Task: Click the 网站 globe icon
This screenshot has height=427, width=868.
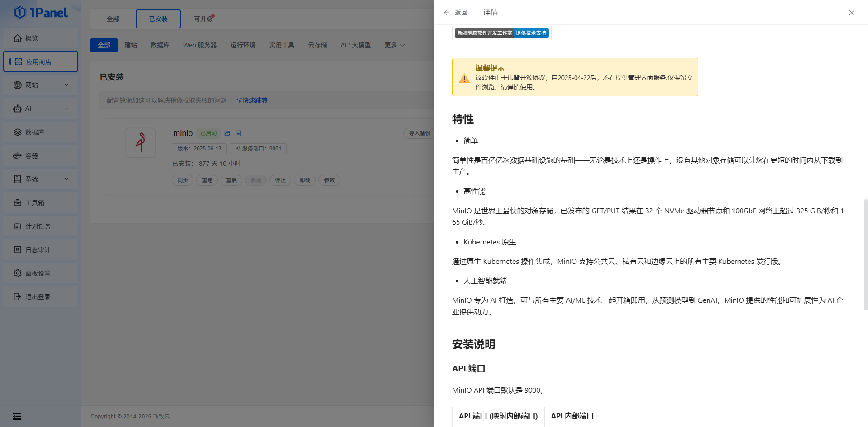Action: (18, 85)
